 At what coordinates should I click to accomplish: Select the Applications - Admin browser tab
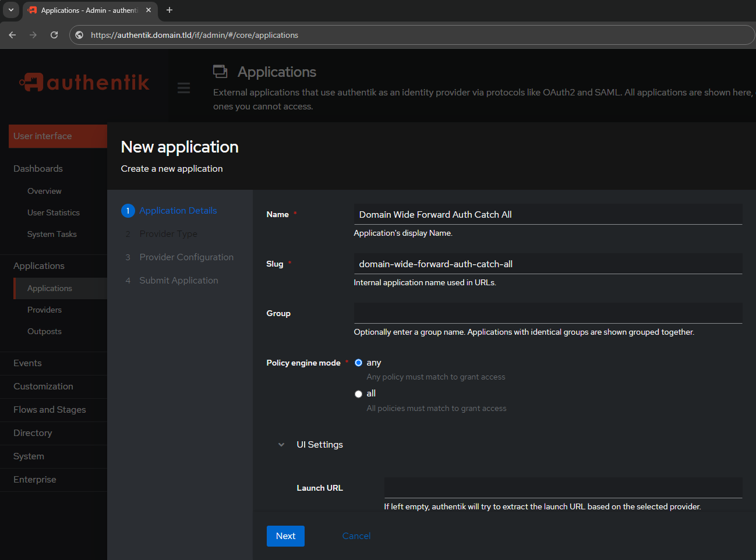pyautogui.click(x=90, y=10)
